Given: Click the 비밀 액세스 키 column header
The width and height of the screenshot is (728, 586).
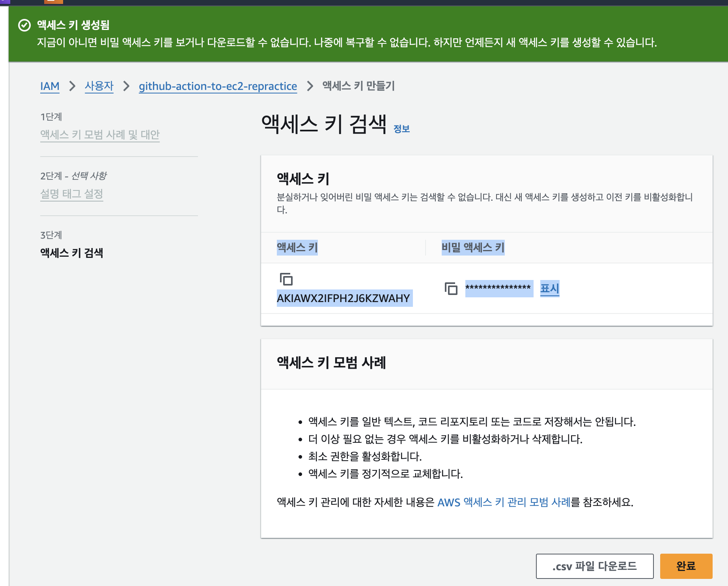Looking at the screenshot, I should tap(473, 247).
